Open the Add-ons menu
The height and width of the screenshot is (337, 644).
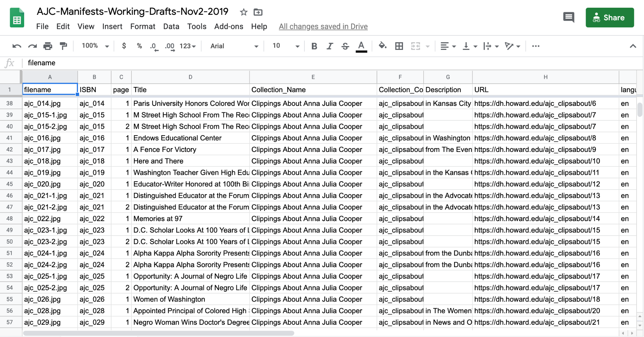pyautogui.click(x=229, y=26)
